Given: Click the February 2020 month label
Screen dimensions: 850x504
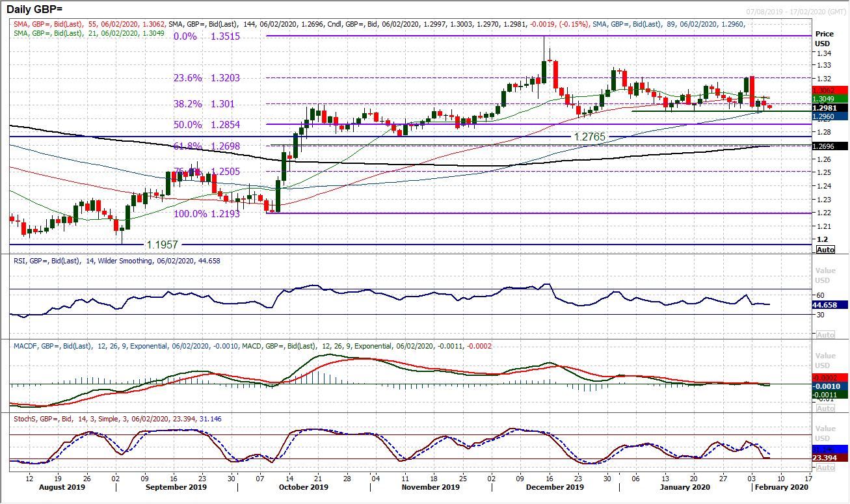Looking at the screenshot, I should pos(782,487).
